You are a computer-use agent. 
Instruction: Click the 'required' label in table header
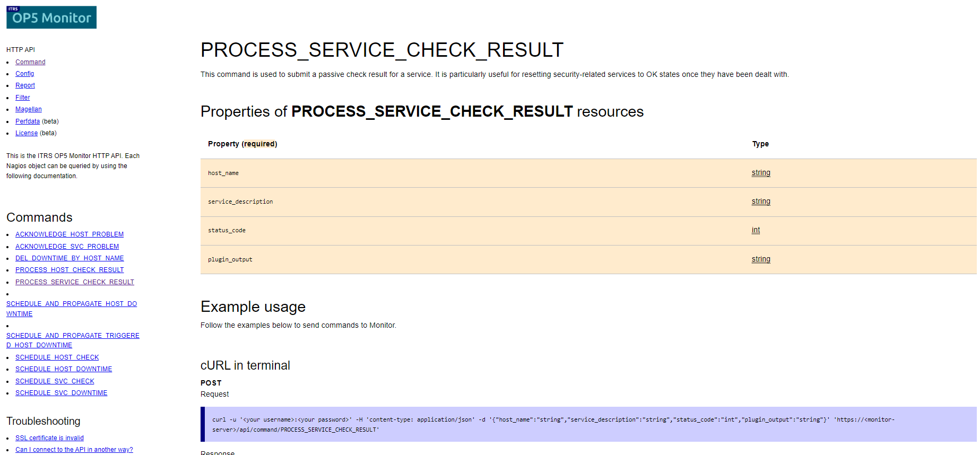259,144
